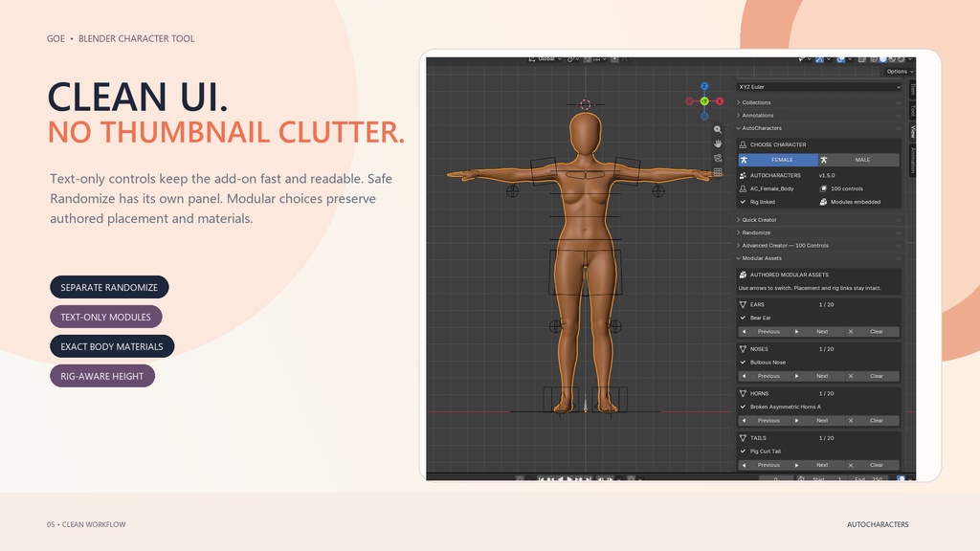The image size is (980, 551).
Task: Click Previous in the Ears section
Action: [765, 332]
